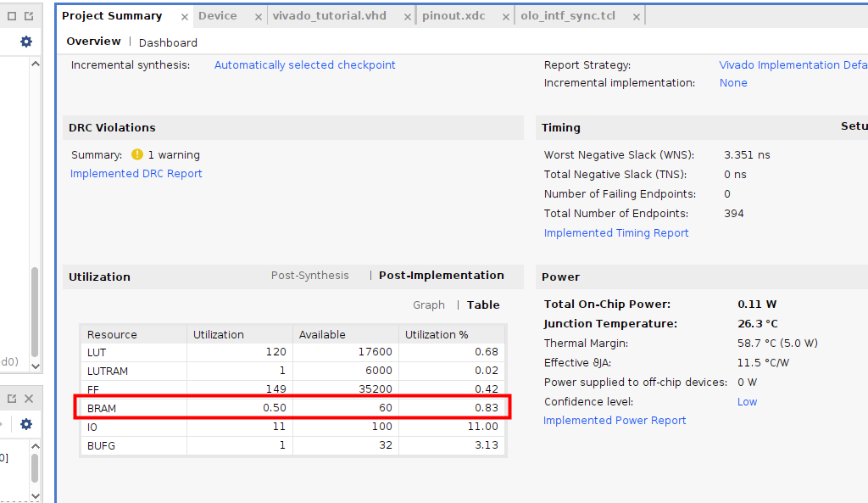Close the Project Summary tab

[x=185, y=17]
